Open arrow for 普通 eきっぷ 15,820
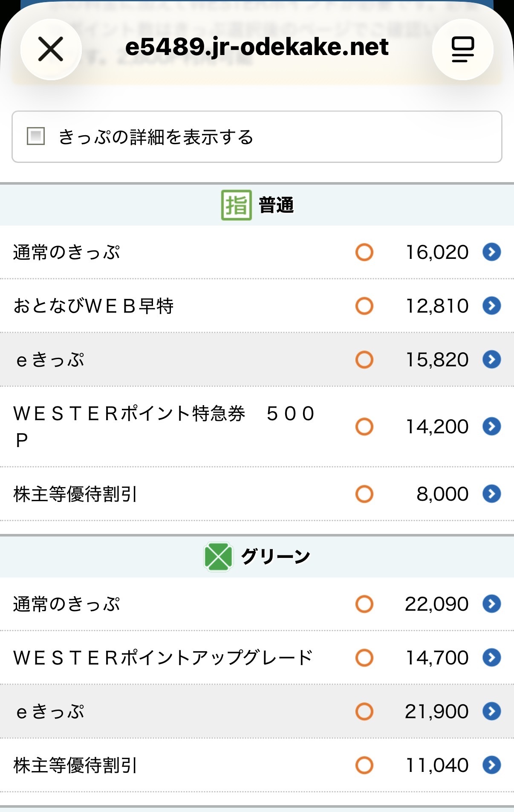 (x=491, y=360)
